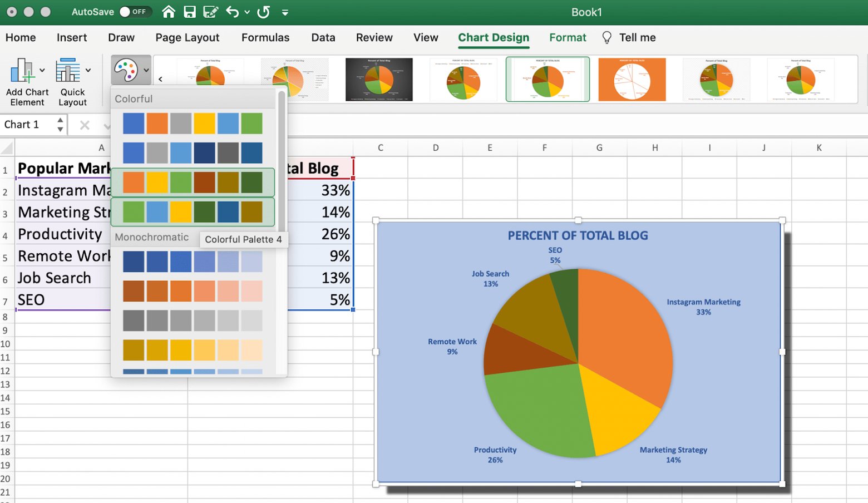The image size is (868, 503).
Task: Click the Tell me lightbulb icon
Action: [606, 37]
